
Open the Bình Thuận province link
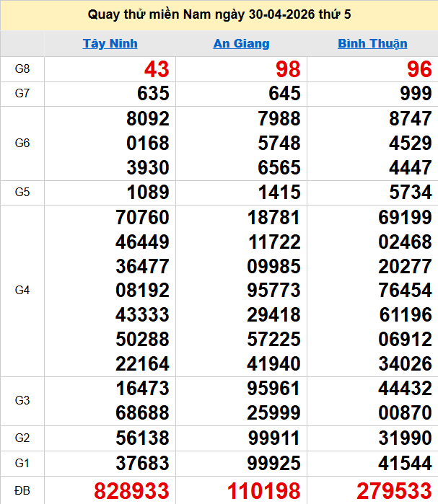point(372,43)
